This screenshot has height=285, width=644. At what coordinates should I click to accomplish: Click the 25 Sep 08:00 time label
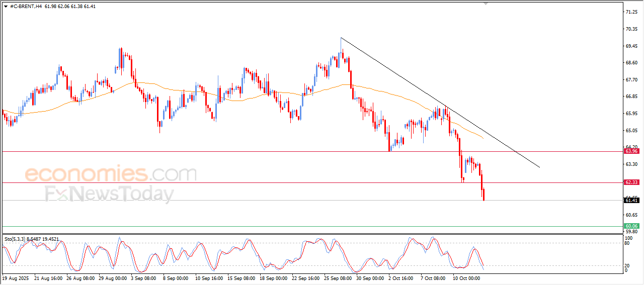(x=338, y=277)
